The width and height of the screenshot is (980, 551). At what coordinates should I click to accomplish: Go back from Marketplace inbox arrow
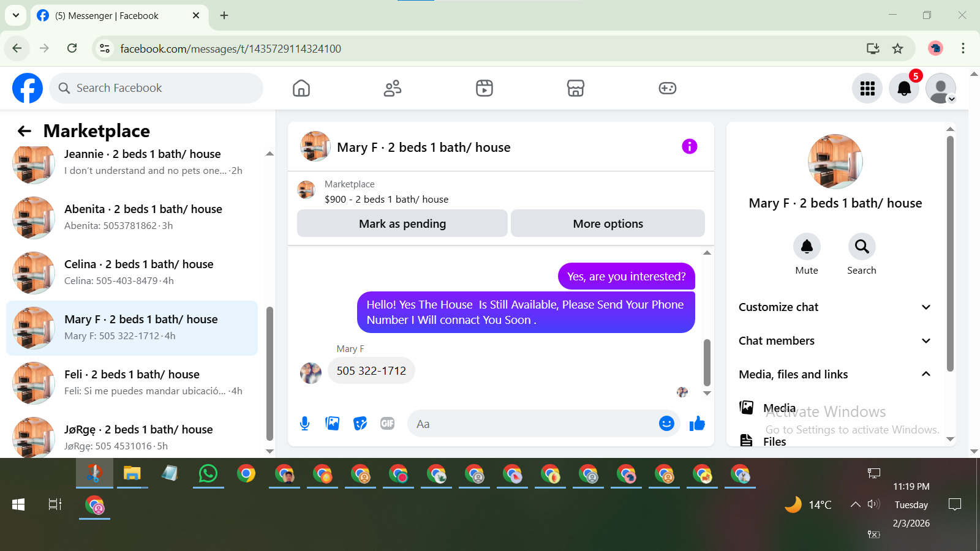[24, 130]
